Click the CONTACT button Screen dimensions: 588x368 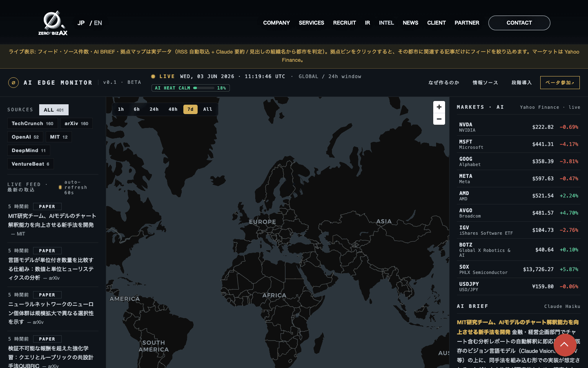[519, 23]
